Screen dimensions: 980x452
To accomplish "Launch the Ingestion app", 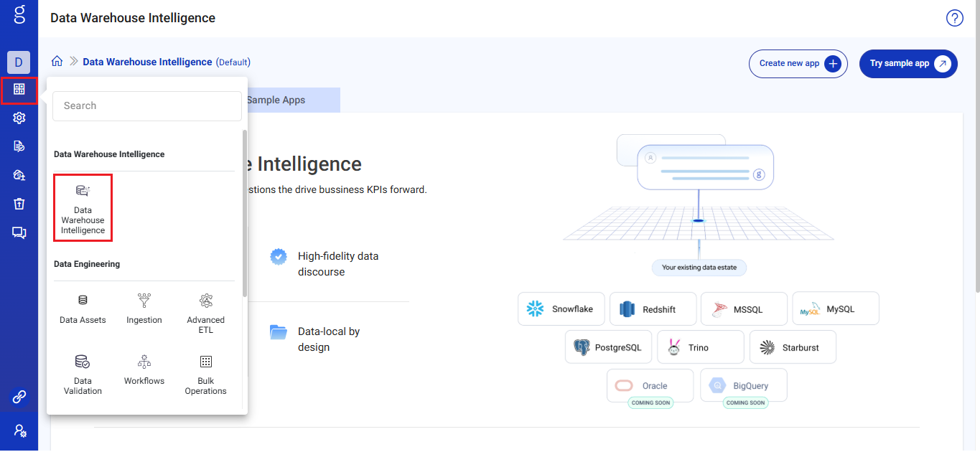I will pyautogui.click(x=144, y=309).
